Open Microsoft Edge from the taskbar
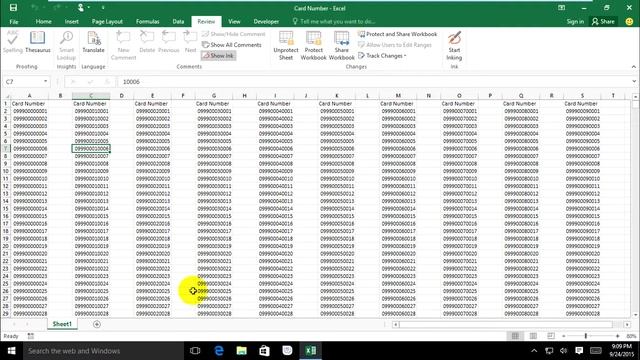Viewport: 640px width, 360px height. [x=219, y=351]
